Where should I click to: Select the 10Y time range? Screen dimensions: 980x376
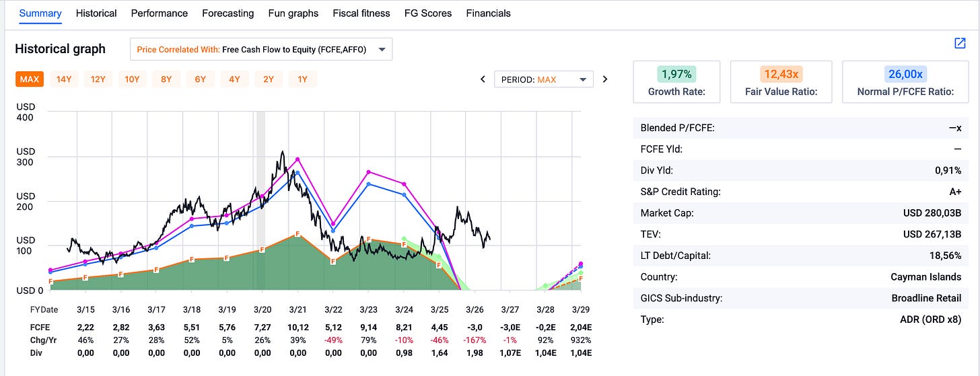[132, 79]
